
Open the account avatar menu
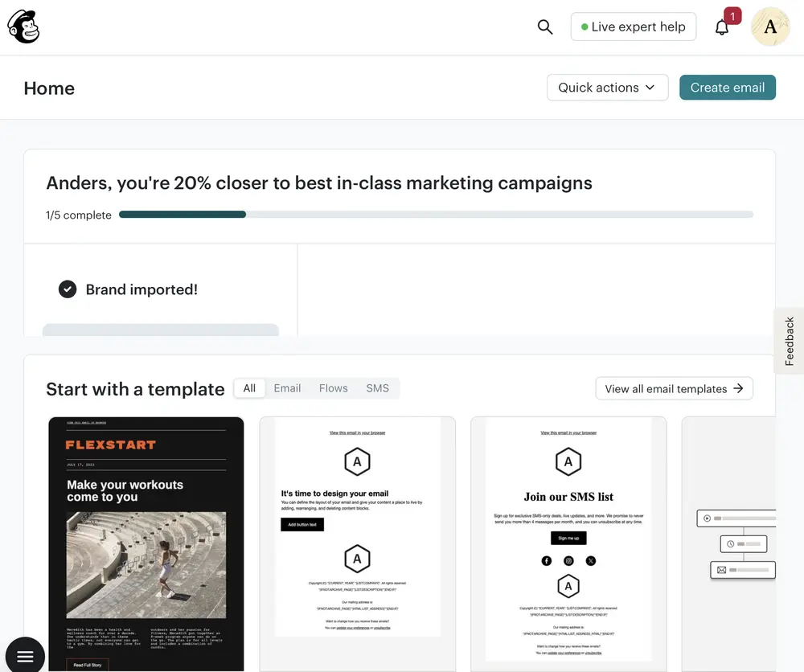point(770,27)
